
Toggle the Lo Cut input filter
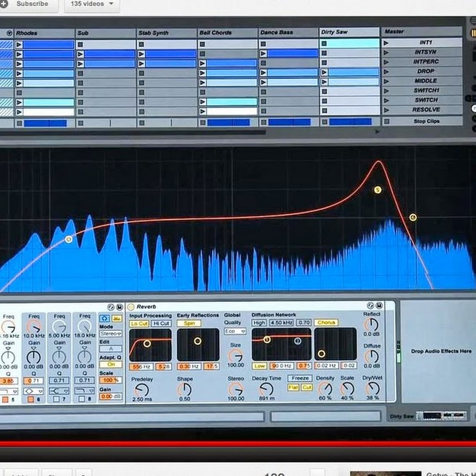139,323
